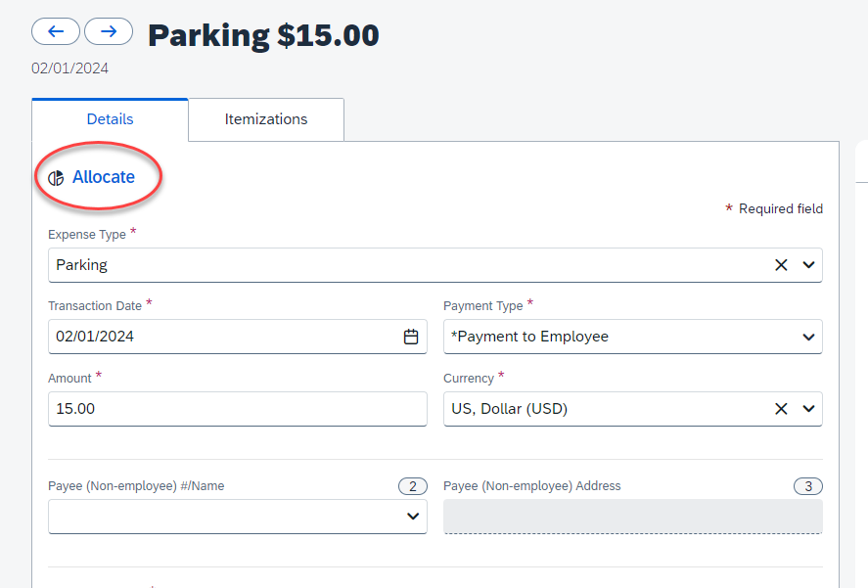Click the badge numbered 2 above Payee Name
The image size is (868, 588).
(x=412, y=486)
